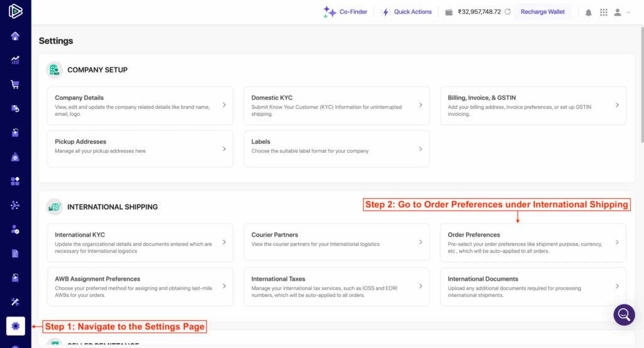
Task: Click the wallet balance refresh icon
Action: 507,12
